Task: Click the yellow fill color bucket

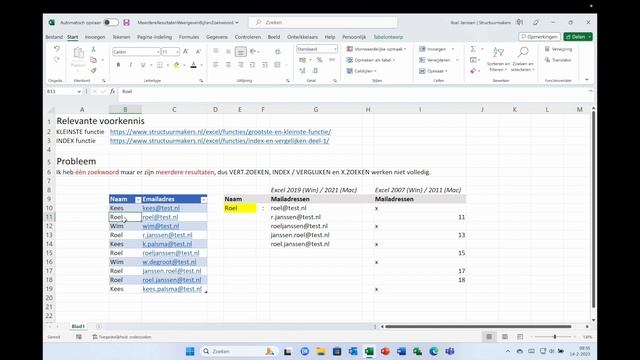Action: (x=176, y=65)
